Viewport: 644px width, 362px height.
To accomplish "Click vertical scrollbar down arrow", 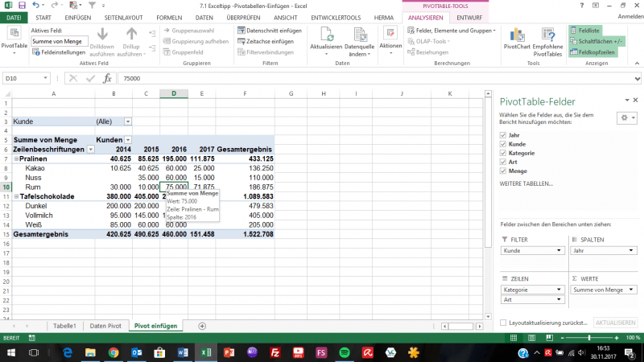I will pos(488,316).
